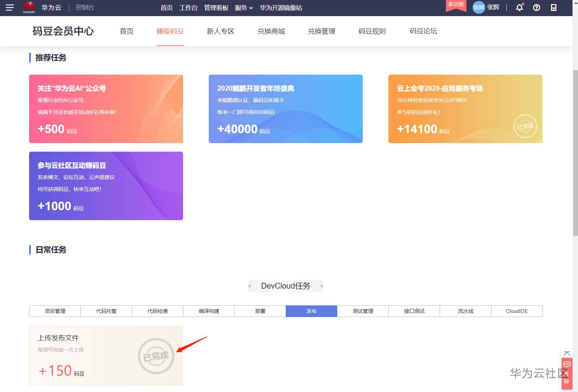Expand the 服务 dropdown menu
578x392 pixels.
[244, 8]
